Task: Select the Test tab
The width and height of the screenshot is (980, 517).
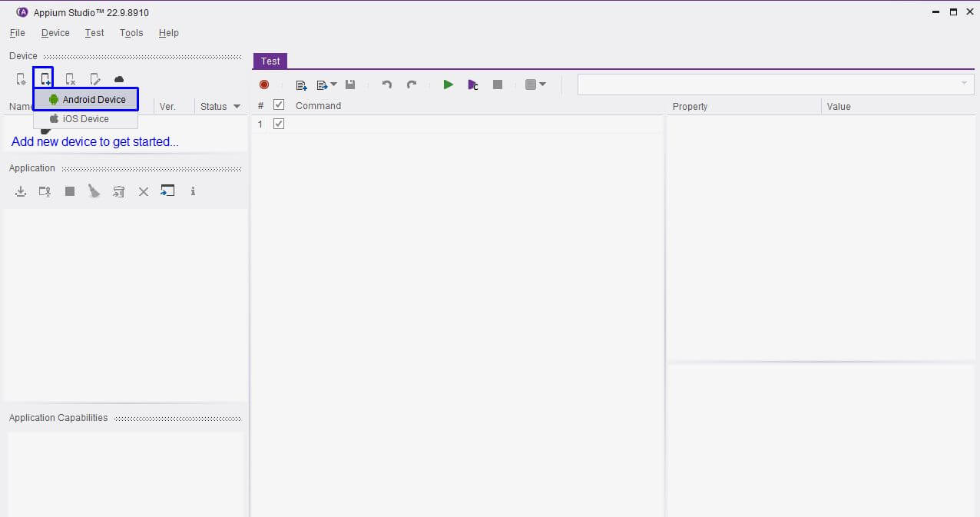Action: point(270,61)
